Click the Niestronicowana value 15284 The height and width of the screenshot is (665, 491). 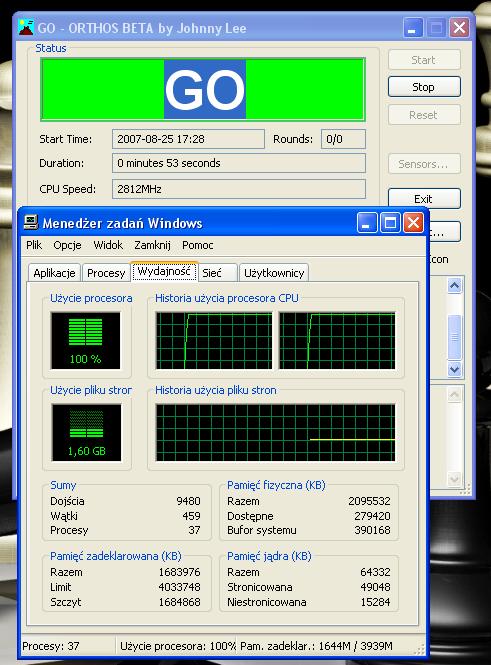(x=375, y=602)
